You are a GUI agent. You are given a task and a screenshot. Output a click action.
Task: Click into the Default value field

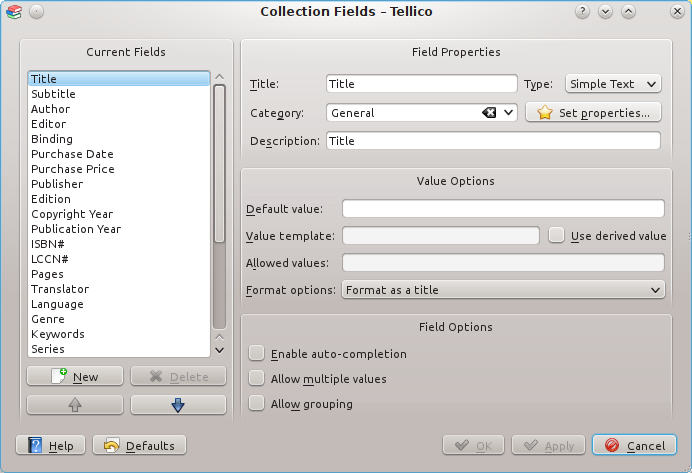pos(504,209)
